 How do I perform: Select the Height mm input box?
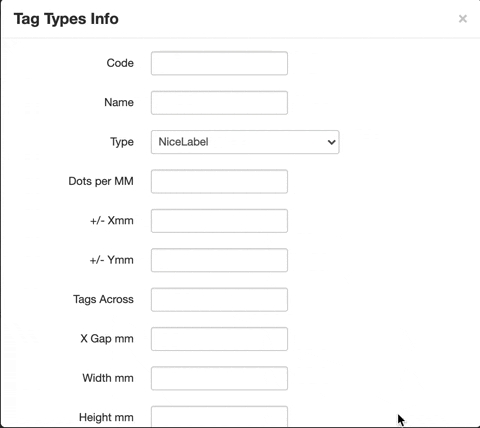[x=219, y=416]
